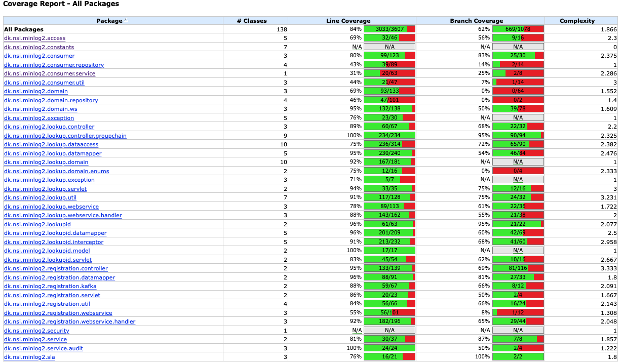Open dk.nsi.minlog2.consumer.repository package
This screenshot has height=364, width=621.
54,65
